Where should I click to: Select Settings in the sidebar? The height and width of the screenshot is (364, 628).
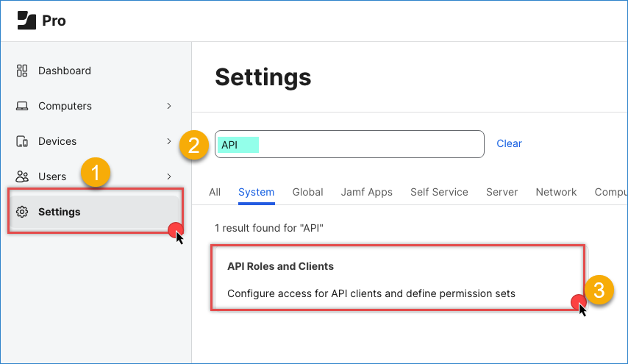pos(60,212)
